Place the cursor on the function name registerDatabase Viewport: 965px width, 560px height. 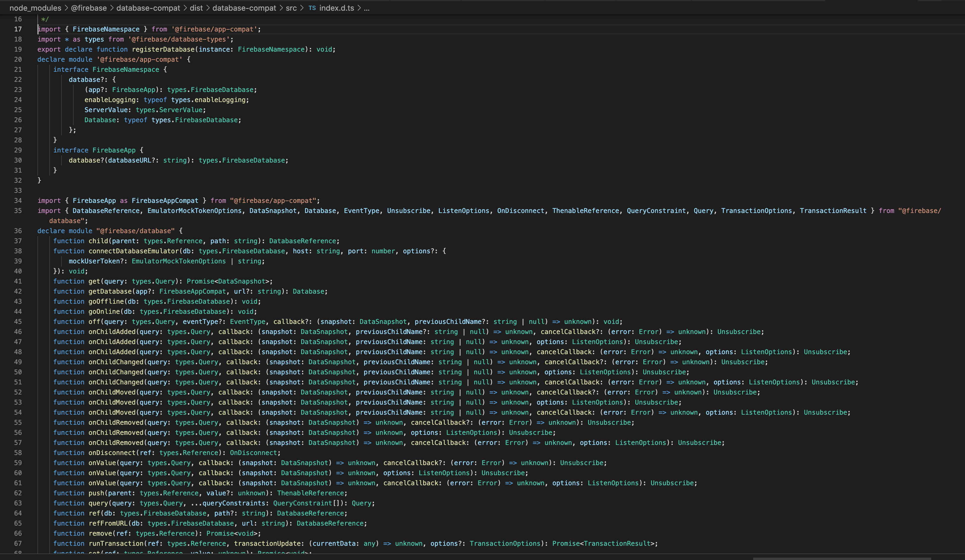pos(163,49)
